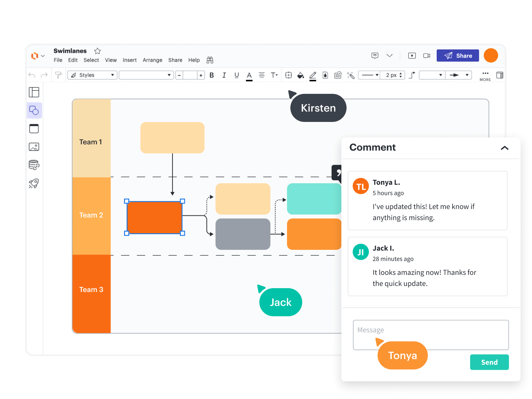Image resolution: width=532 pixels, height=399 pixels.
Task: Open the Arrange menu
Action: pos(152,60)
